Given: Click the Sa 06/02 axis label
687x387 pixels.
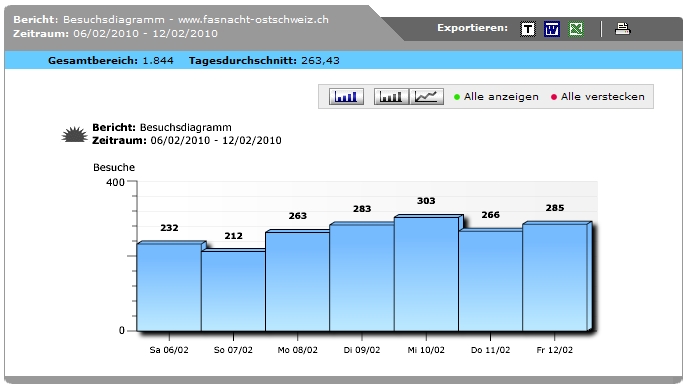Looking at the screenshot, I should (169, 350).
